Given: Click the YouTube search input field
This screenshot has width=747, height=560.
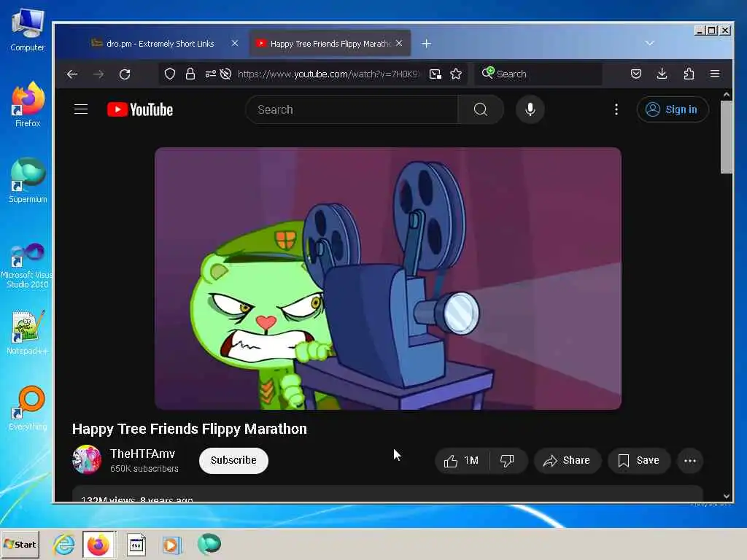Looking at the screenshot, I should pos(352,109).
